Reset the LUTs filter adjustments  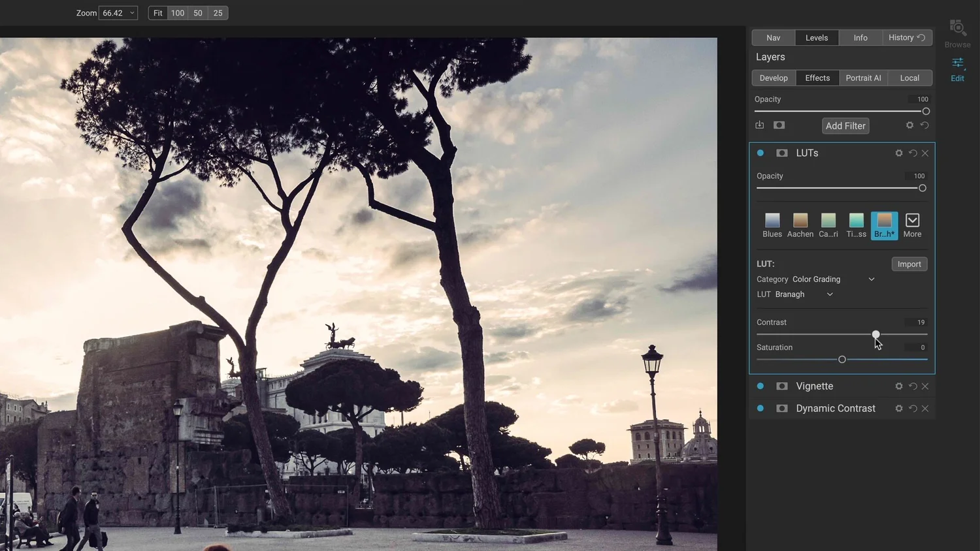pos(913,153)
